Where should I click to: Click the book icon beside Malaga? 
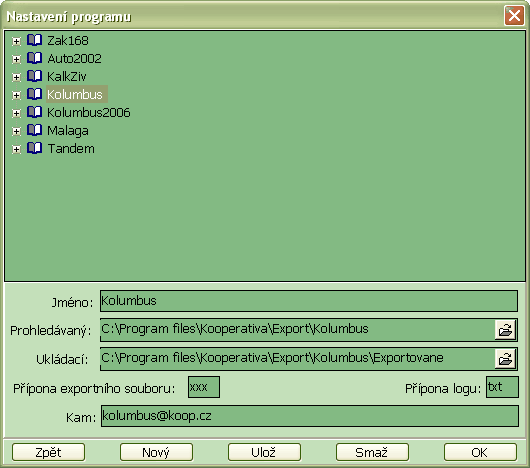pyautogui.click(x=34, y=130)
